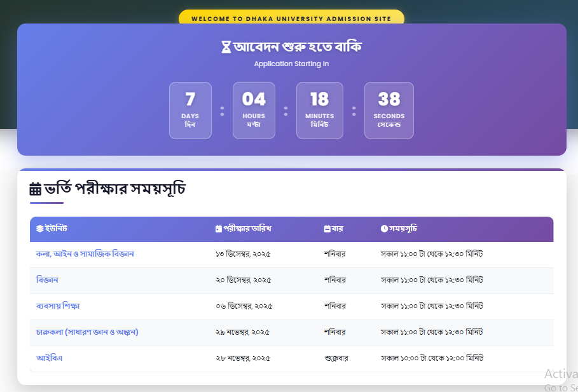Image resolution: width=578 pixels, height=392 pixels.
Task: Click the layers icon in ইউনিট header
Action: pos(40,229)
